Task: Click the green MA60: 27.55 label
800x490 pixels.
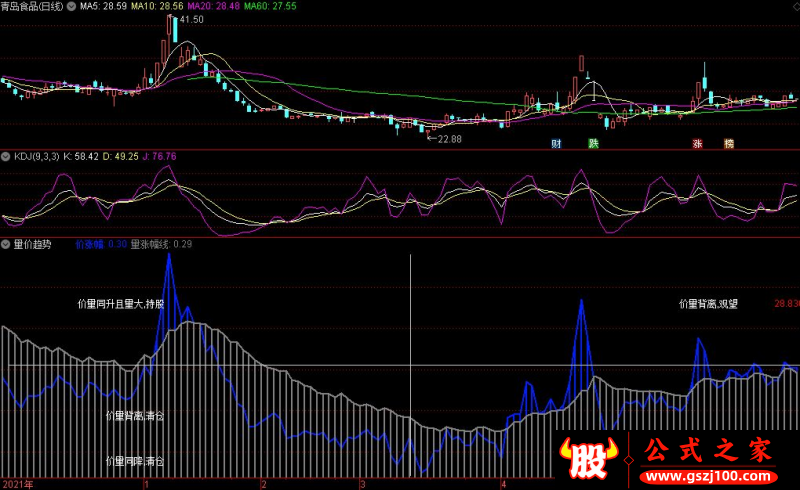Action: 270,6
